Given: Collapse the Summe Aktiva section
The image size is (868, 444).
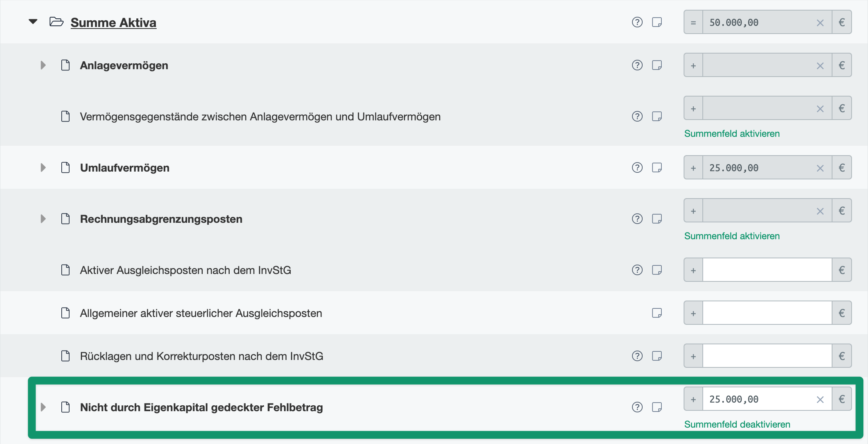Looking at the screenshot, I should point(33,22).
